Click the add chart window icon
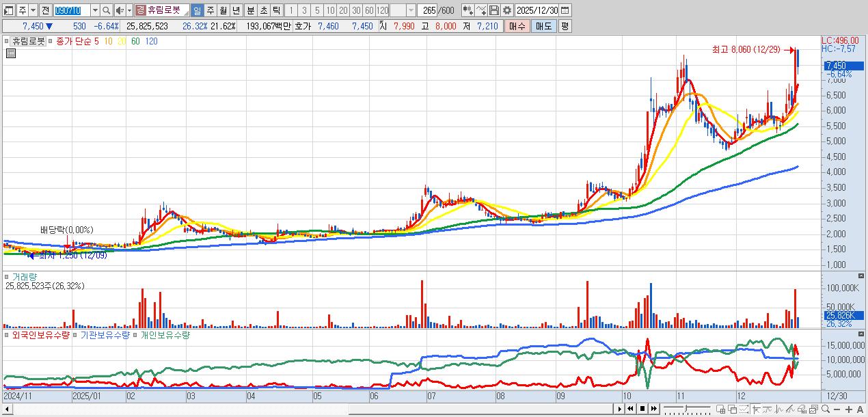 720,409
